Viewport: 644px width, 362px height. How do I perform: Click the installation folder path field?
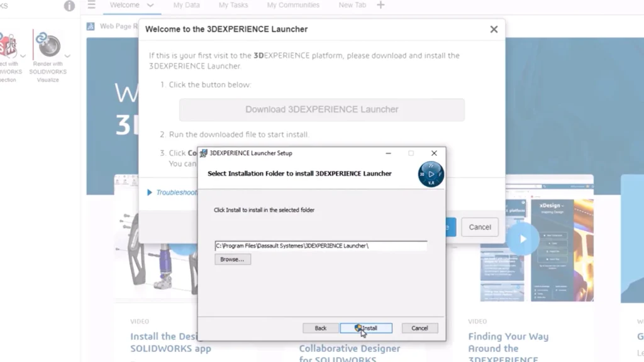point(321,246)
